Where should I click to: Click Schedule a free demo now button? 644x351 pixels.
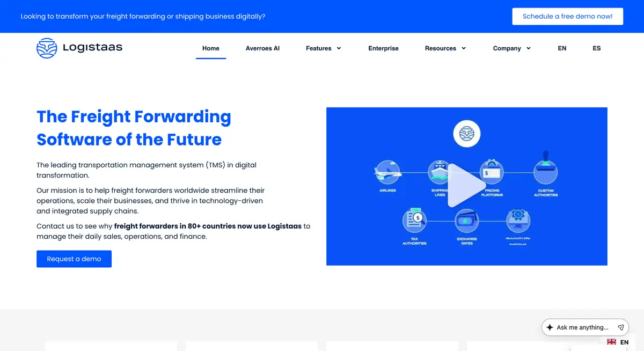click(568, 16)
